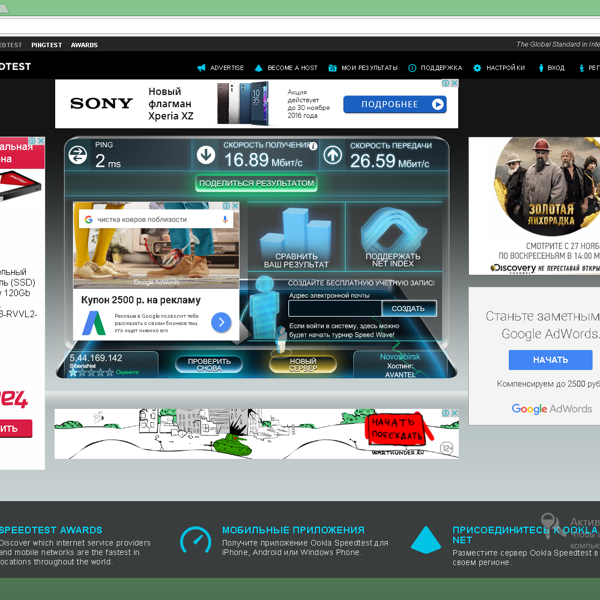Image resolution: width=600 pixels, height=600 pixels.
Task: Click the Google search box in ad
Action: pos(156,220)
